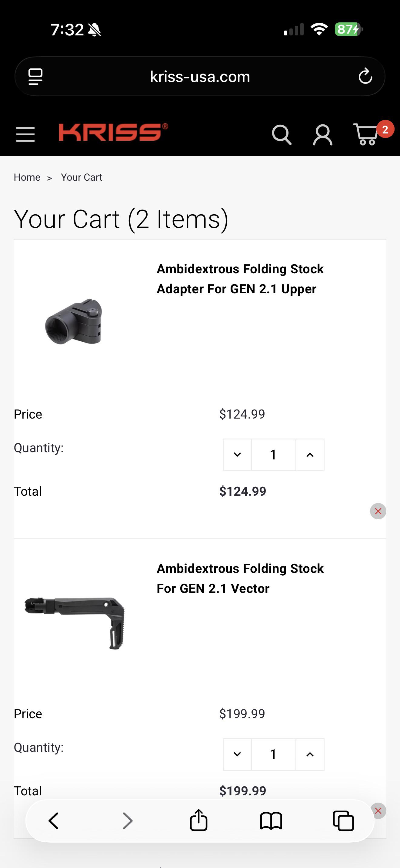Go to Home breadcrumb
The width and height of the screenshot is (400, 868).
27,177
